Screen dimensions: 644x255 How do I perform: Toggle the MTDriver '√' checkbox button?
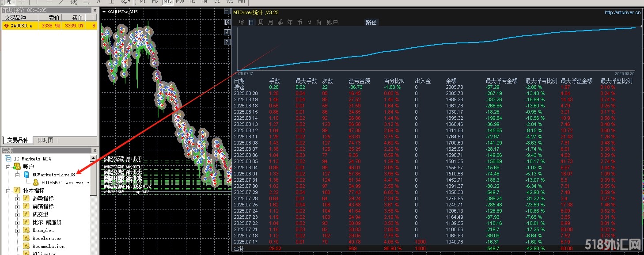click(227, 32)
